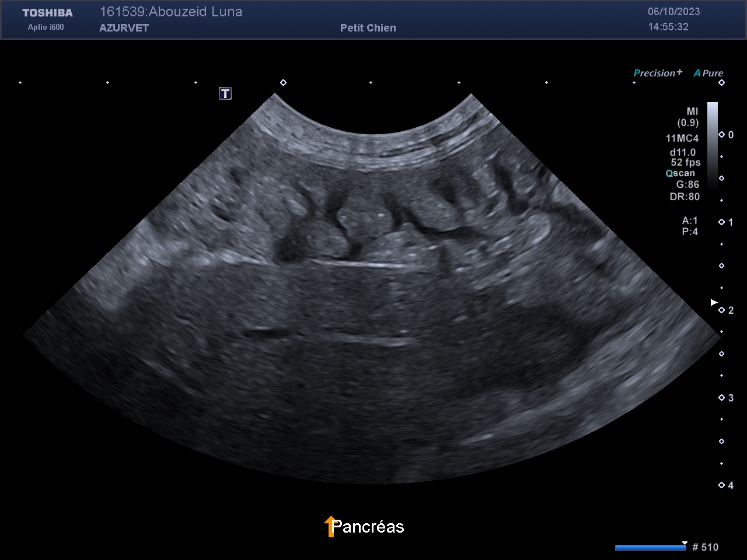Select the Pancréas annotation text
Screen dimensions: 747x560
click(368, 527)
